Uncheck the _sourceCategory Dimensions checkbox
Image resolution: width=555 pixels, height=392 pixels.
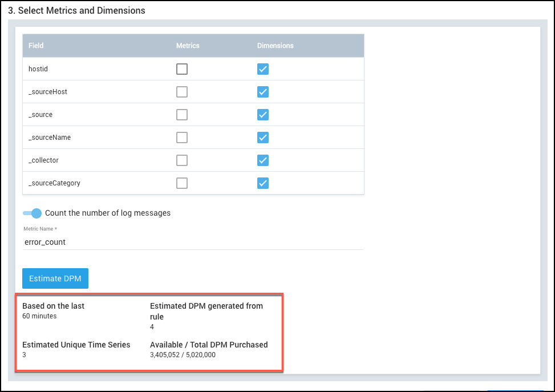(262, 183)
